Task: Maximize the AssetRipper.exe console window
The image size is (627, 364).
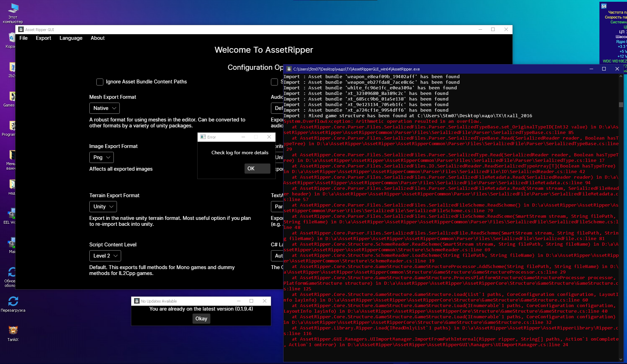Action: tap(604, 69)
